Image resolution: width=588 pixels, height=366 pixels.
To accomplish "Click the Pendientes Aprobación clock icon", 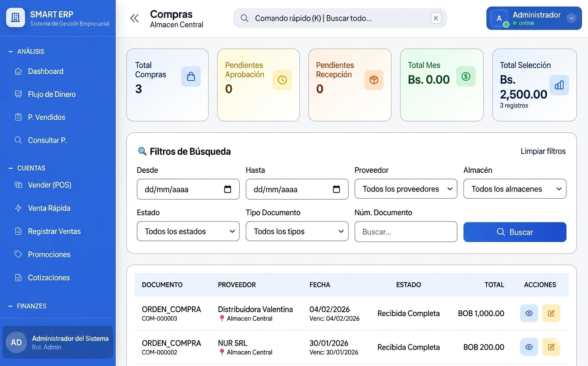I will pos(282,80).
